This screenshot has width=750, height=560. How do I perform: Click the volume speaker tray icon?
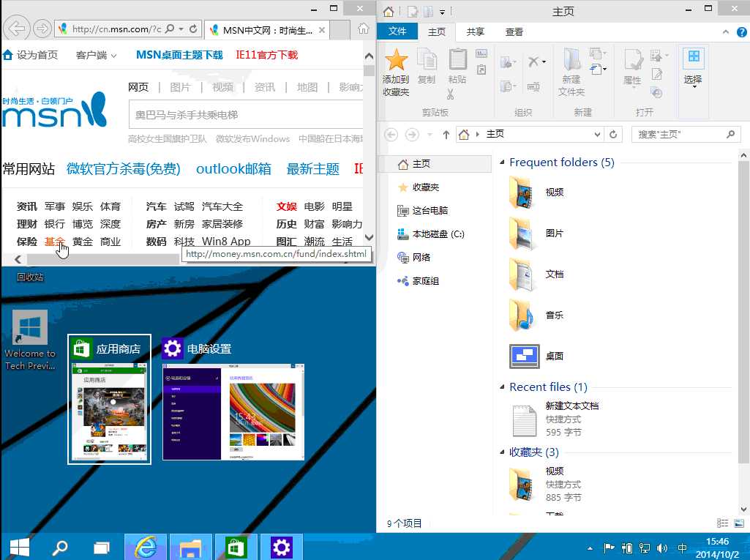click(x=662, y=548)
